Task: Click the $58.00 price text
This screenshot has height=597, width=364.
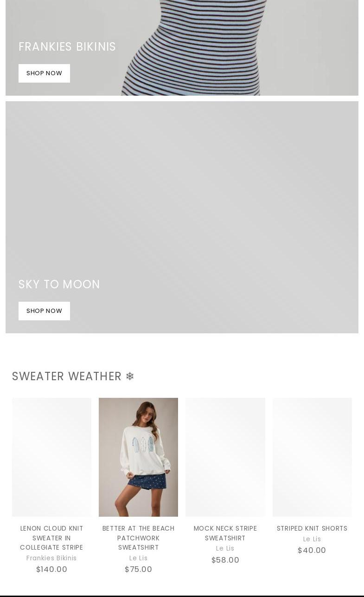Action: click(225, 560)
